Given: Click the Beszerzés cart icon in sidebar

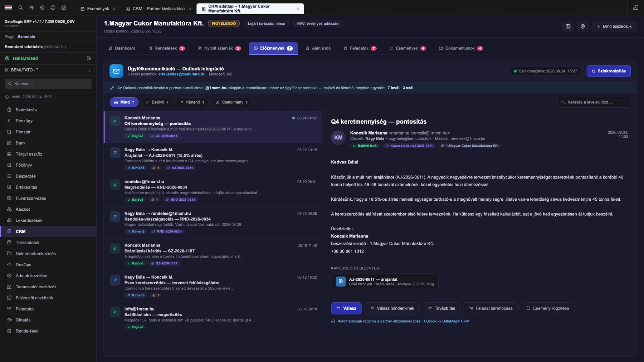Looking at the screenshot, I should pos(9,176).
